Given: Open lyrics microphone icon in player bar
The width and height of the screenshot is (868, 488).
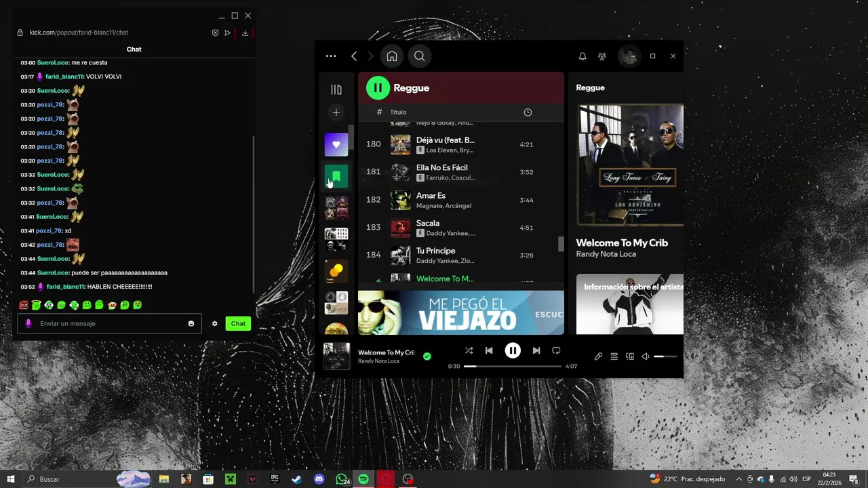Looking at the screenshot, I should pyautogui.click(x=598, y=357).
